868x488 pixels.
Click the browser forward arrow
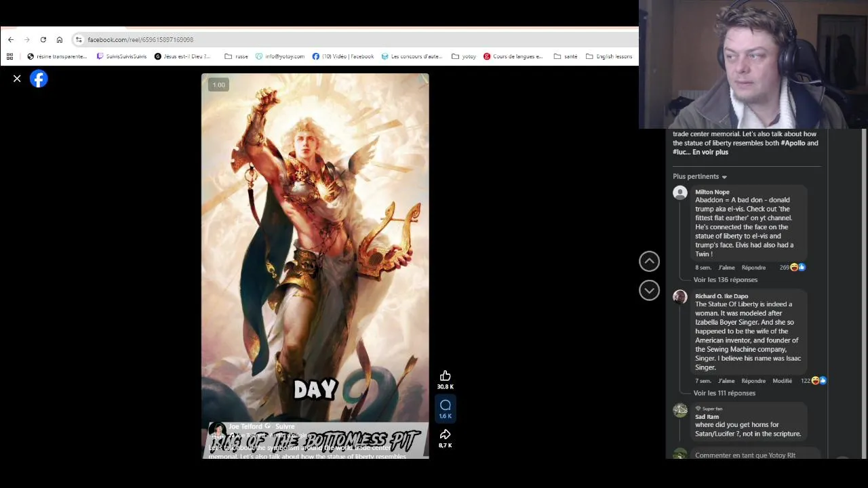pos(27,40)
